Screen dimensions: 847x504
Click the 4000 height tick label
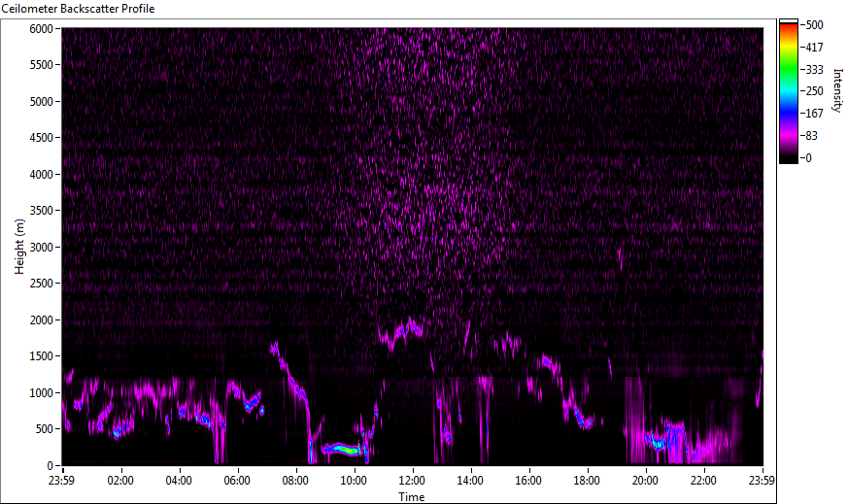(x=41, y=175)
